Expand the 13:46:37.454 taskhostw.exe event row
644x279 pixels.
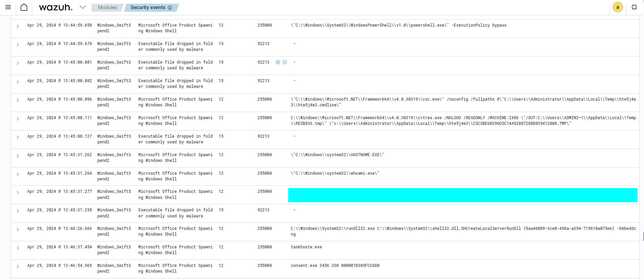point(18,248)
